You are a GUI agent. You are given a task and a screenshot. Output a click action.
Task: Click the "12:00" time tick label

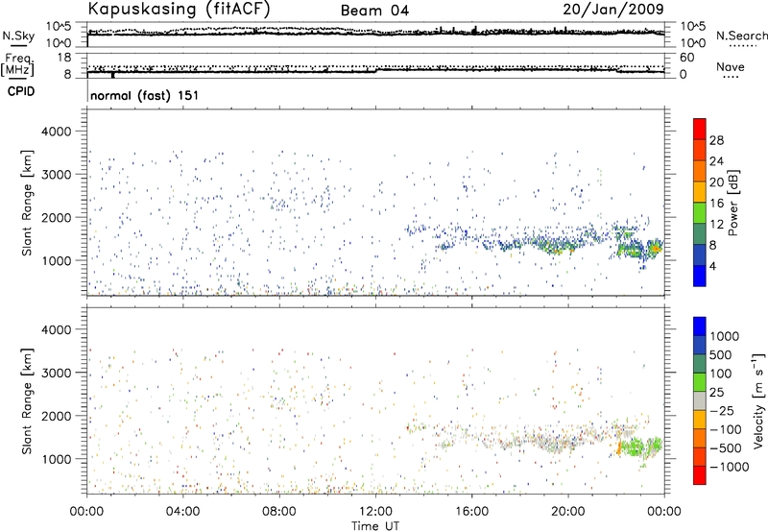coord(375,512)
